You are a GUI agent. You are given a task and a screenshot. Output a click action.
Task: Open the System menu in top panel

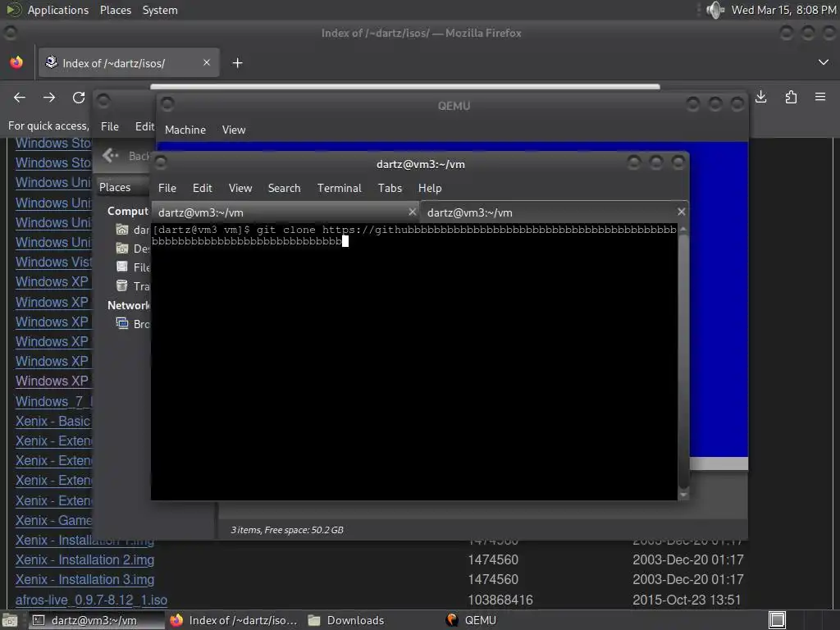(x=160, y=10)
